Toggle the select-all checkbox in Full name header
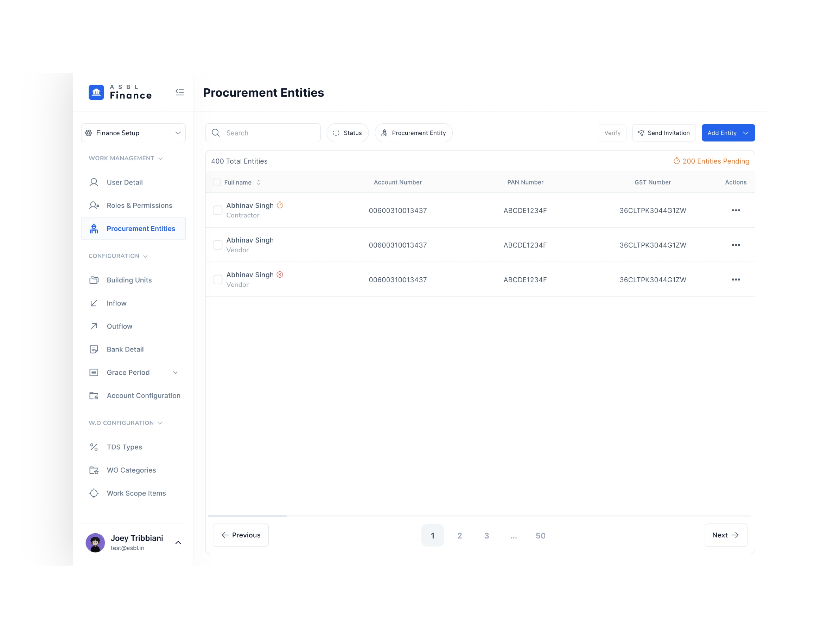The width and height of the screenshot is (840, 639). (217, 182)
